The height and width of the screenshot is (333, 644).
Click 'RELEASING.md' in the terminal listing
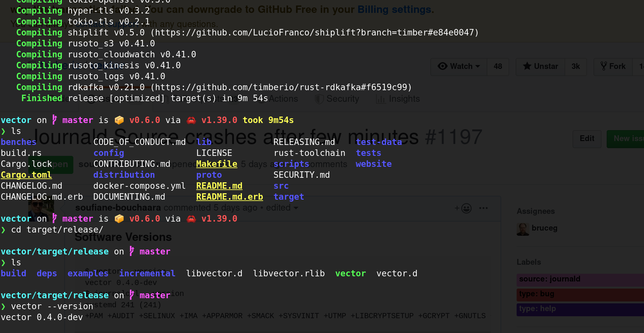tap(304, 142)
